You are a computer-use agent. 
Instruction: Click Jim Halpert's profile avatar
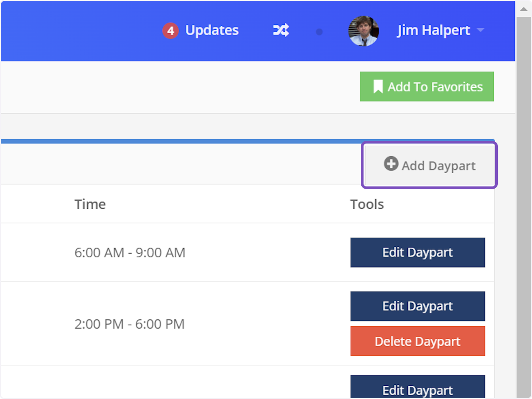tap(364, 31)
